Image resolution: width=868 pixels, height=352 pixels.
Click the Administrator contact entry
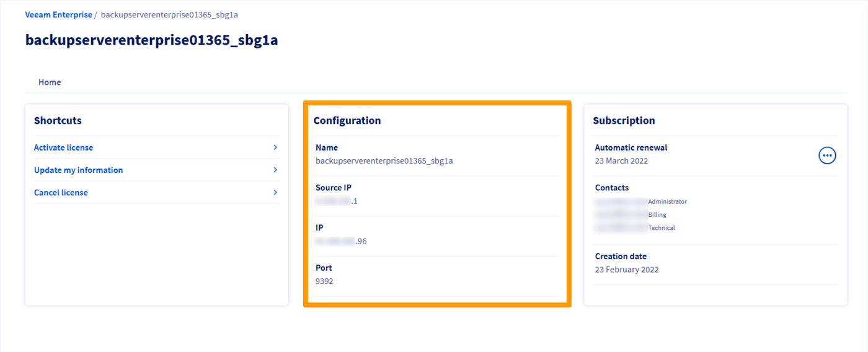641,201
